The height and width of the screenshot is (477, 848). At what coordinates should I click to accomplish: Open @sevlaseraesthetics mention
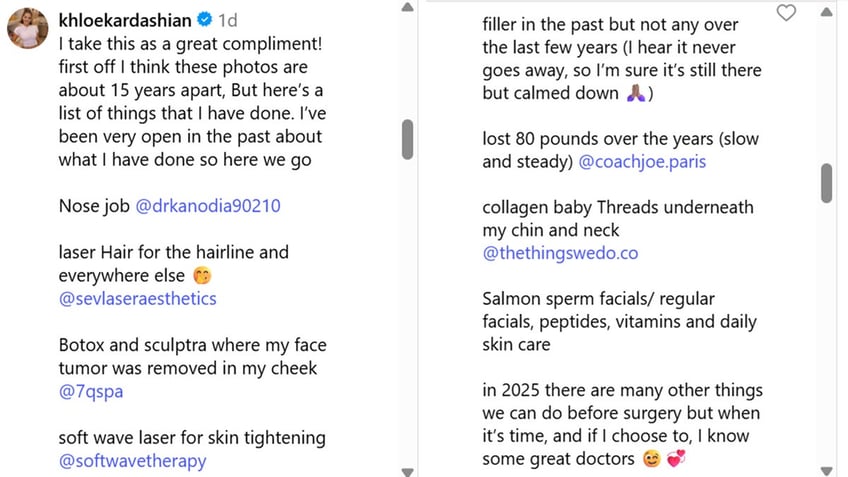pos(137,299)
